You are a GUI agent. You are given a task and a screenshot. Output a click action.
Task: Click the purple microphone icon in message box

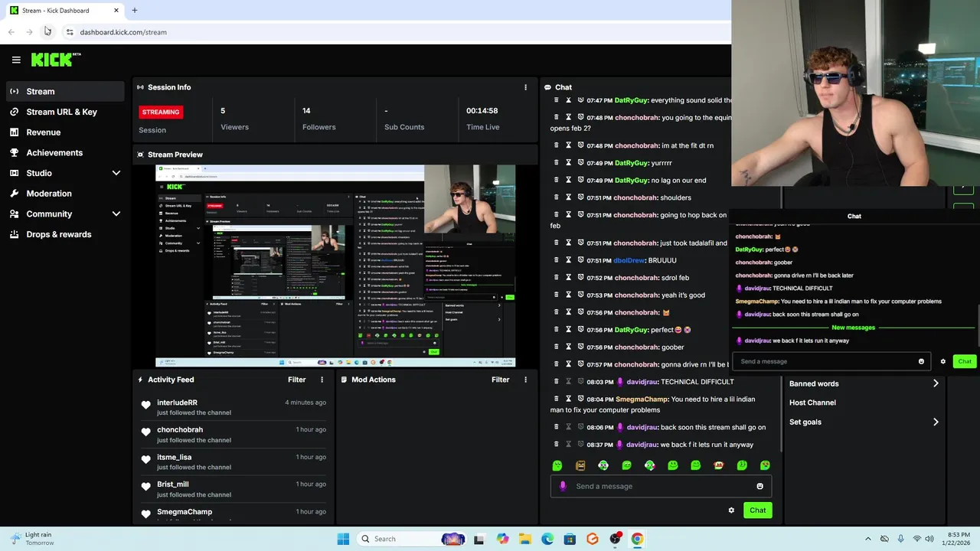563,486
